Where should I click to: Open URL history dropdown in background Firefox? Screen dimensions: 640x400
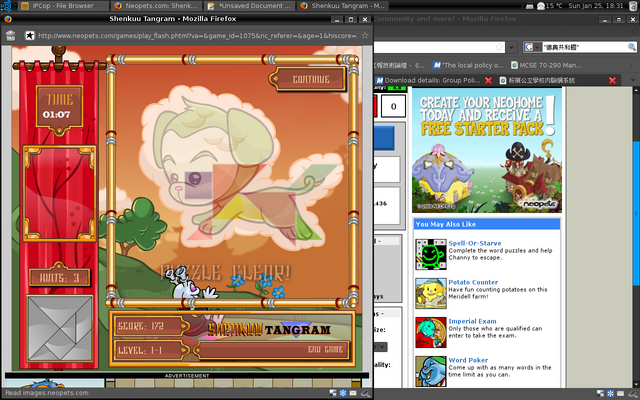click(x=512, y=47)
